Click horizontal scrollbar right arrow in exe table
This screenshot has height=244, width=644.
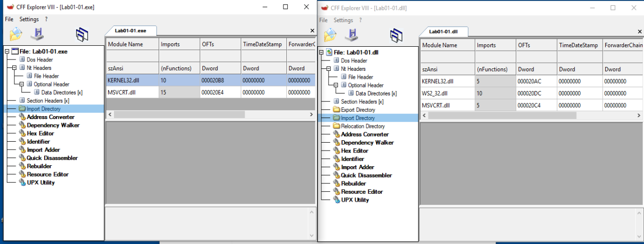click(x=311, y=114)
